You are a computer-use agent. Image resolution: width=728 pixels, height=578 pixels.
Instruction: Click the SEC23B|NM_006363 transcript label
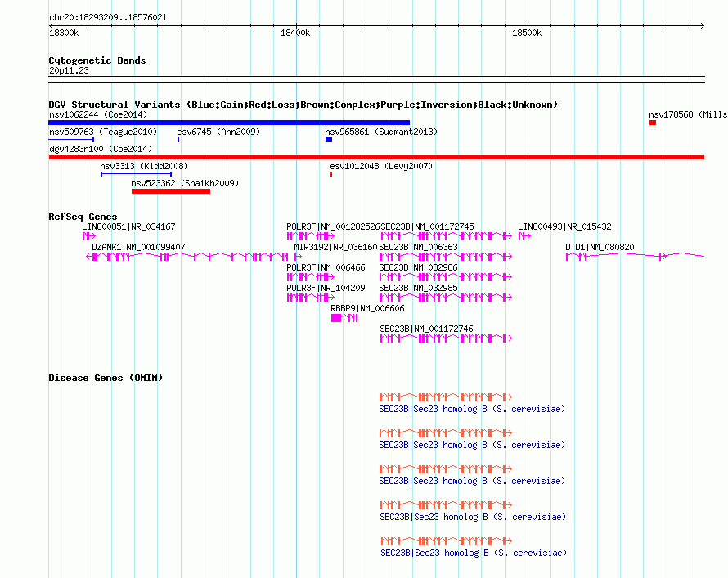tap(418, 247)
